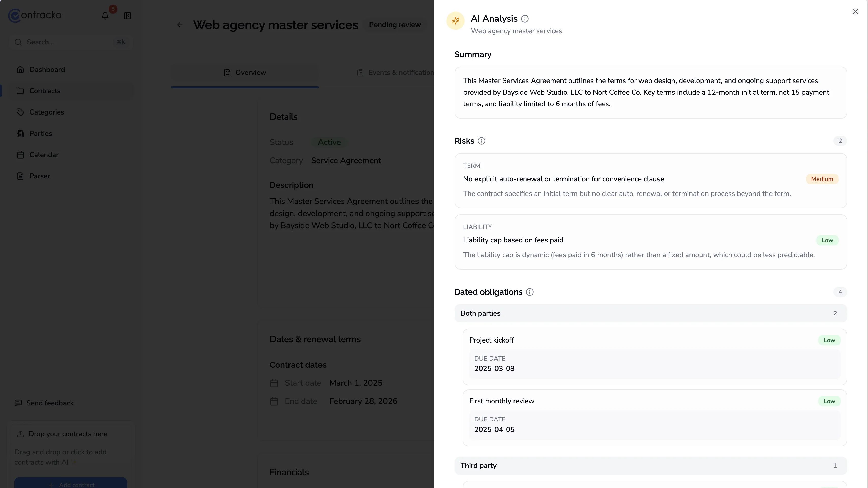Screen dimensions: 868x488
Task: Collapse the Both parties obligations group
Action: click(x=650, y=313)
